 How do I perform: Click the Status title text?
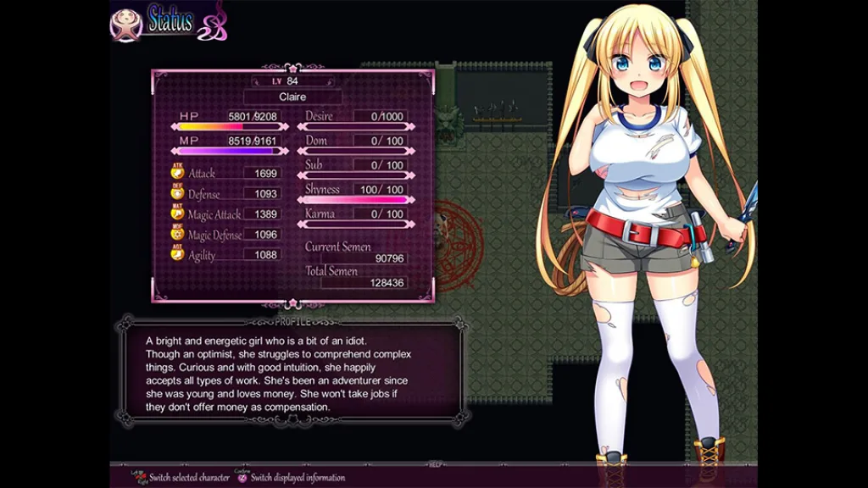click(170, 20)
